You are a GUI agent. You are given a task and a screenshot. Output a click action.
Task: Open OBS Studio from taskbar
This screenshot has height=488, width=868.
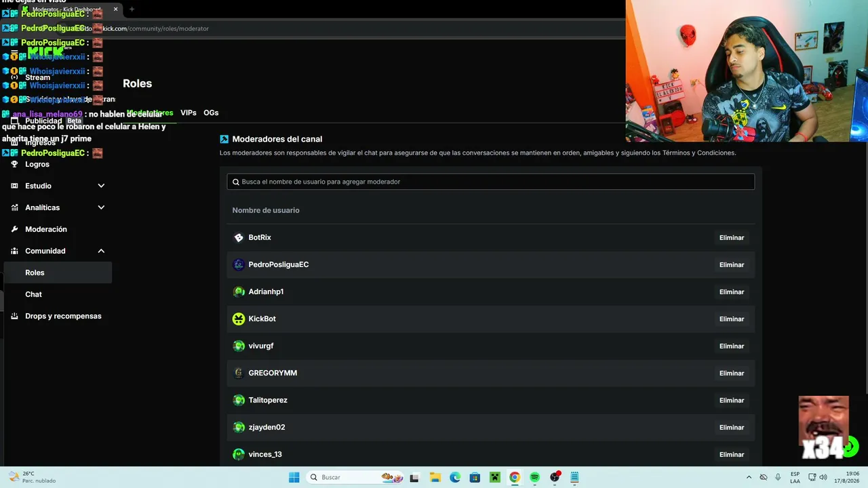555,477
